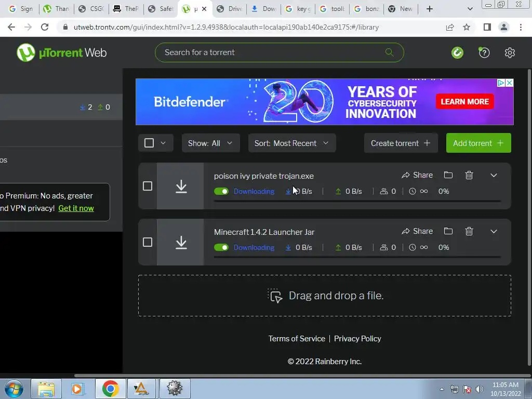Open the Chrome three-dot menu
The width and height of the screenshot is (532, 399).
[521, 27]
